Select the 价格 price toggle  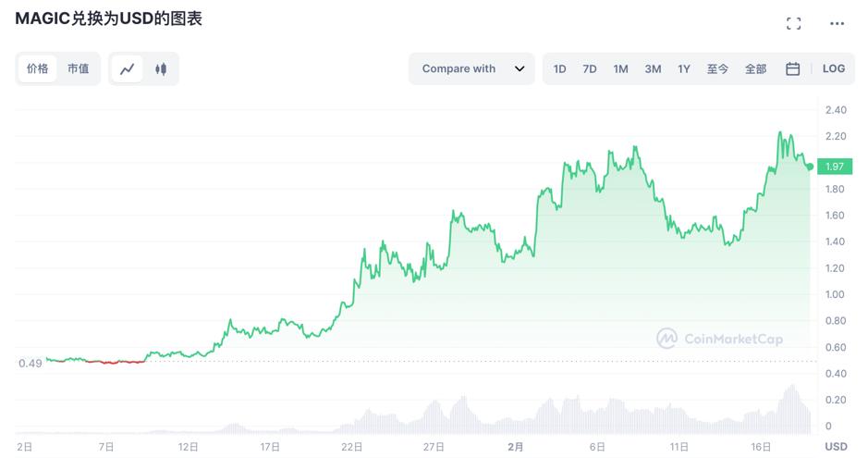coord(38,68)
